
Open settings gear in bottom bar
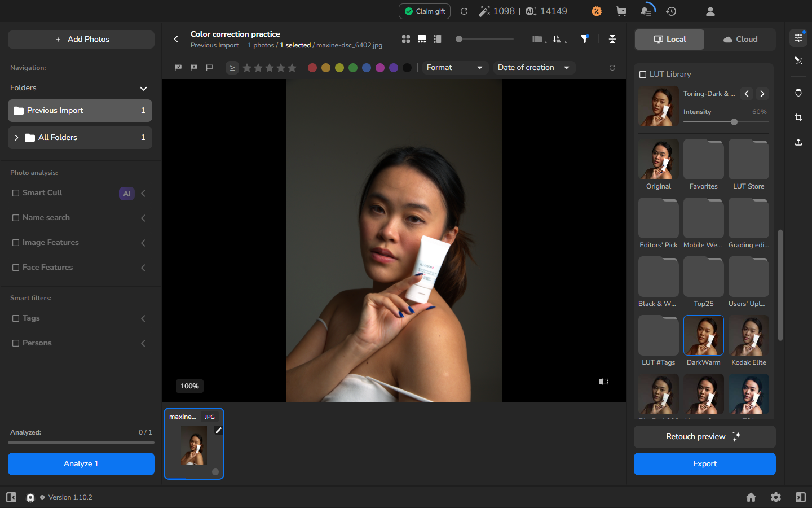[776, 497]
